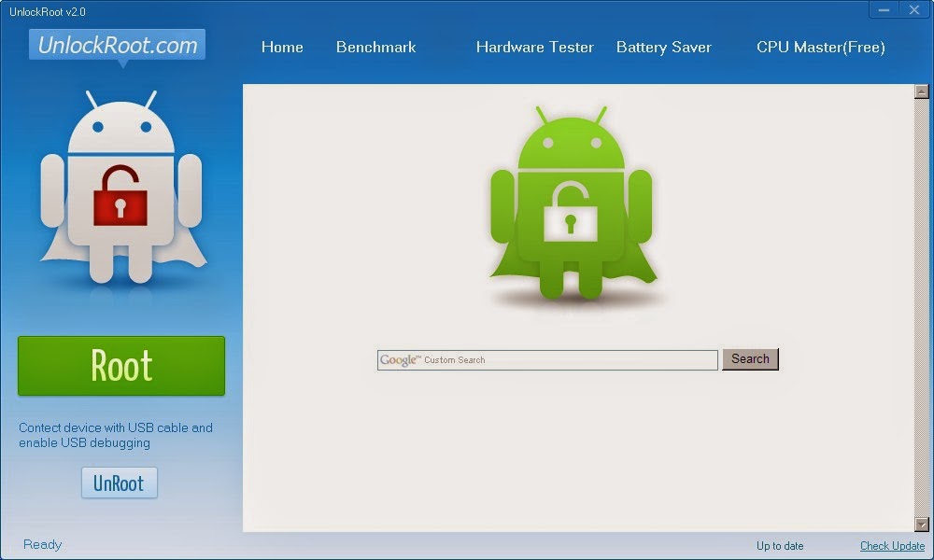
Task: Click the scrollbar up arrow
Action: (x=922, y=91)
